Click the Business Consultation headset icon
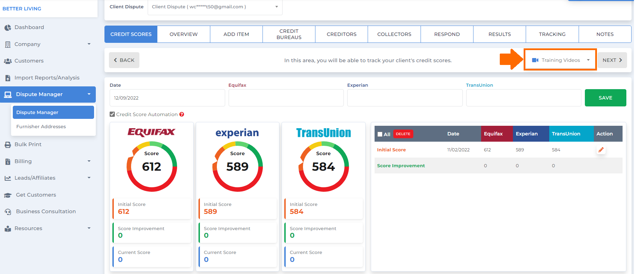Viewport: 644px width, 274px height. pos(8,212)
